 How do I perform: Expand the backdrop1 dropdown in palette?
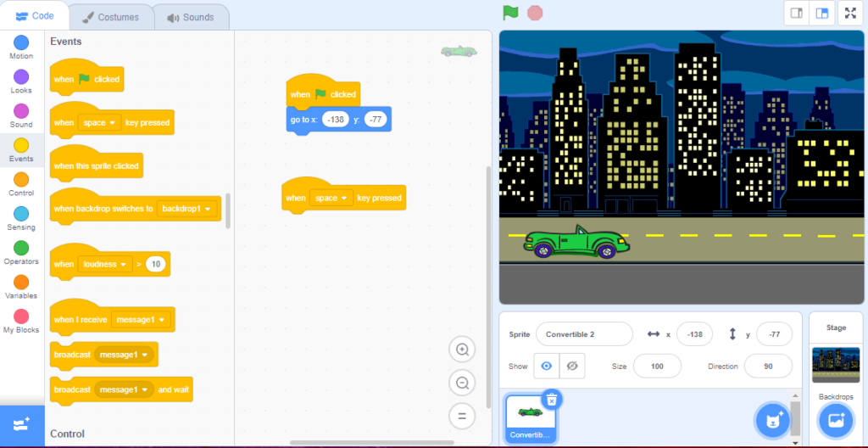pos(186,209)
